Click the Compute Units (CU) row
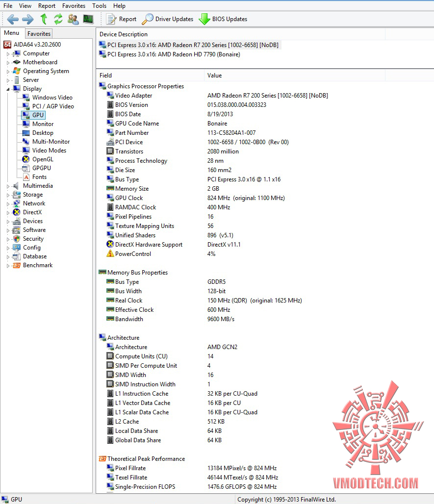434x504 pixels. click(x=160, y=356)
